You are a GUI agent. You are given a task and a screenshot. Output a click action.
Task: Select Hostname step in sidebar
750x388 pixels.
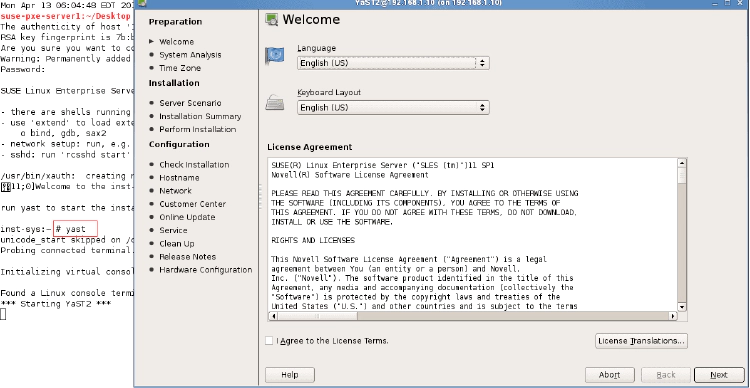pyautogui.click(x=179, y=177)
